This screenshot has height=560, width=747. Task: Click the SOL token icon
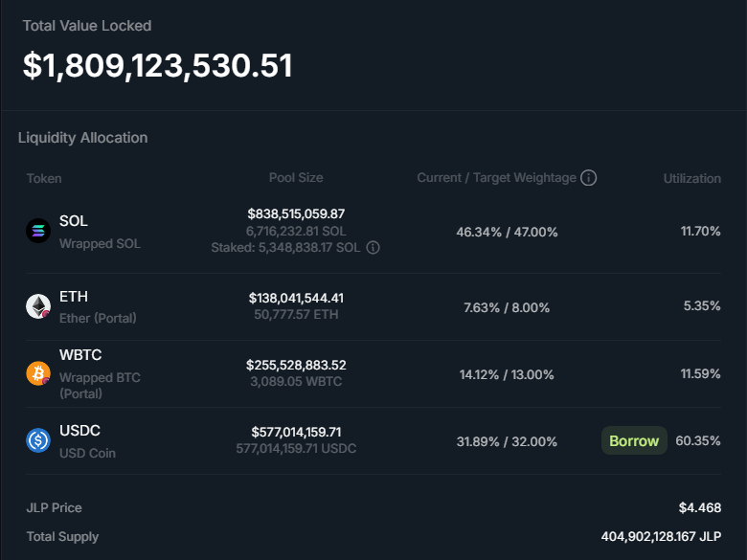[37, 231]
